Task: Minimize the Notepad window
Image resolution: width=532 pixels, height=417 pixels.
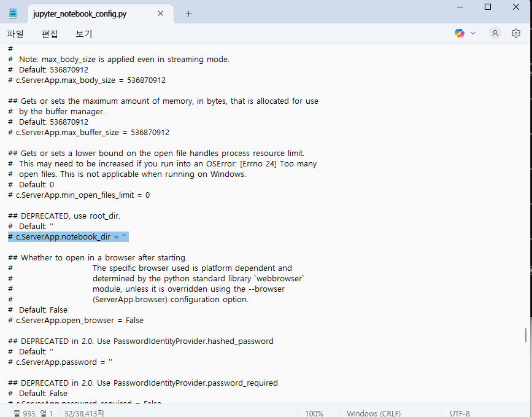Action: [460, 7]
